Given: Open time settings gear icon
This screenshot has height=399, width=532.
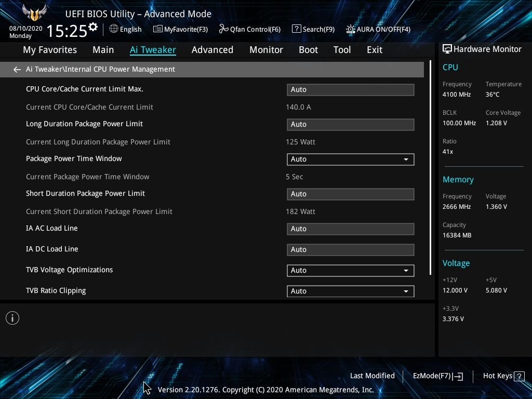Looking at the screenshot, I should coord(93,27).
